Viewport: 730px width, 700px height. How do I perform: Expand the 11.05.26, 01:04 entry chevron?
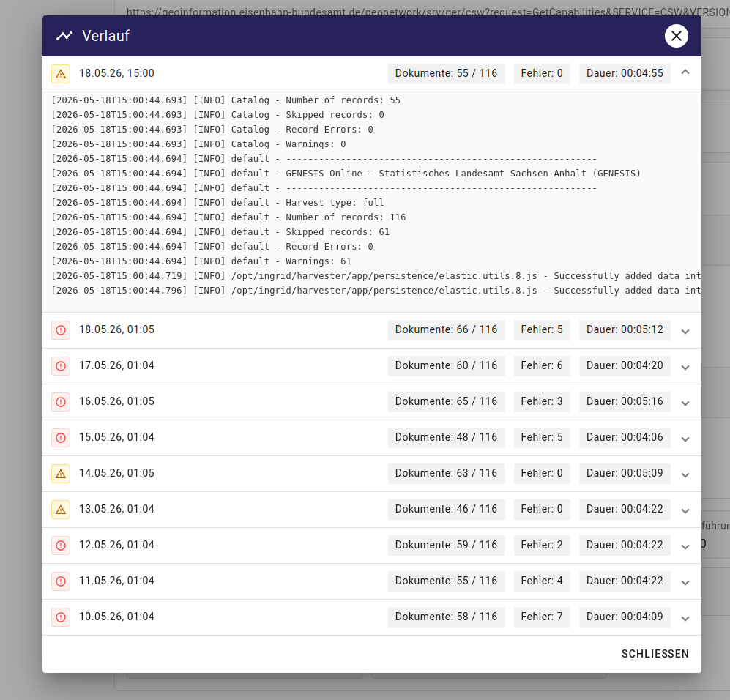(x=685, y=582)
